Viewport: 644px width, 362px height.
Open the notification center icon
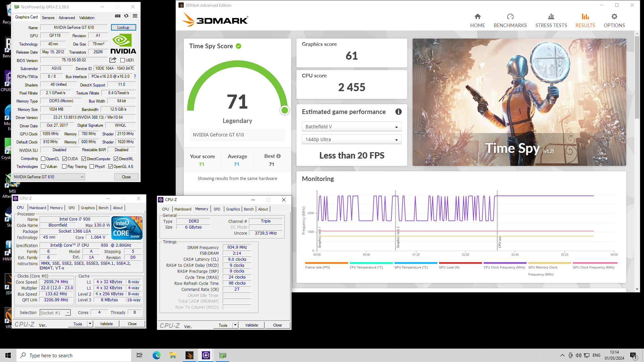pyautogui.click(x=634, y=356)
